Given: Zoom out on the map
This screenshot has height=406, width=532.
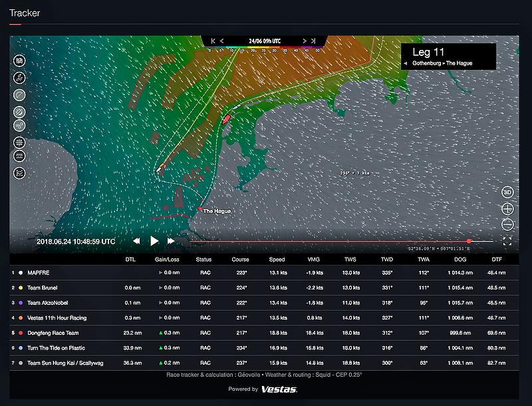Looking at the screenshot, I should pyautogui.click(x=507, y=224).
